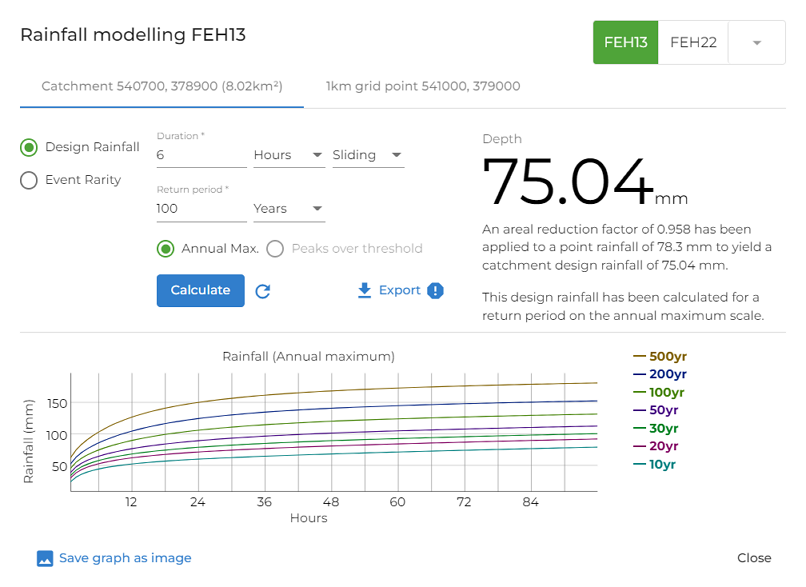Image resolution: width=806 pixels, height=587 pixels.
Task: Select the Event Rarity radio option
Action: [x=29, y=180]
